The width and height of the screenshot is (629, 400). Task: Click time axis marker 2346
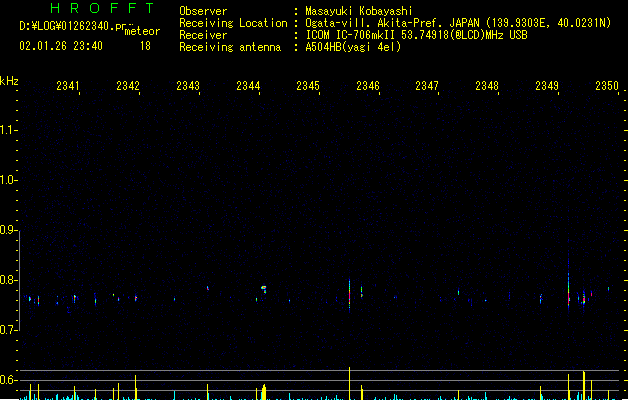[368, 86]
